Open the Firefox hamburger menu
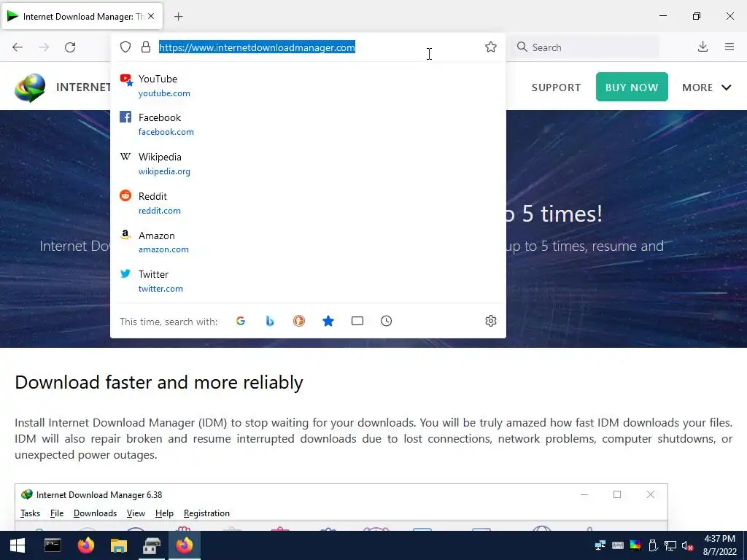747x560 pixels. click(x=729, y=47)
